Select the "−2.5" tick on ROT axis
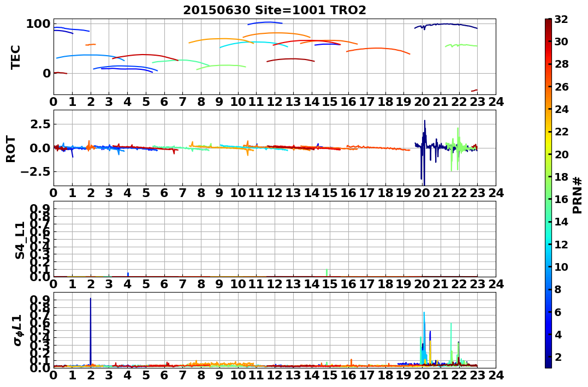This screenshot has width=588, height=387. tap(36, 172)
